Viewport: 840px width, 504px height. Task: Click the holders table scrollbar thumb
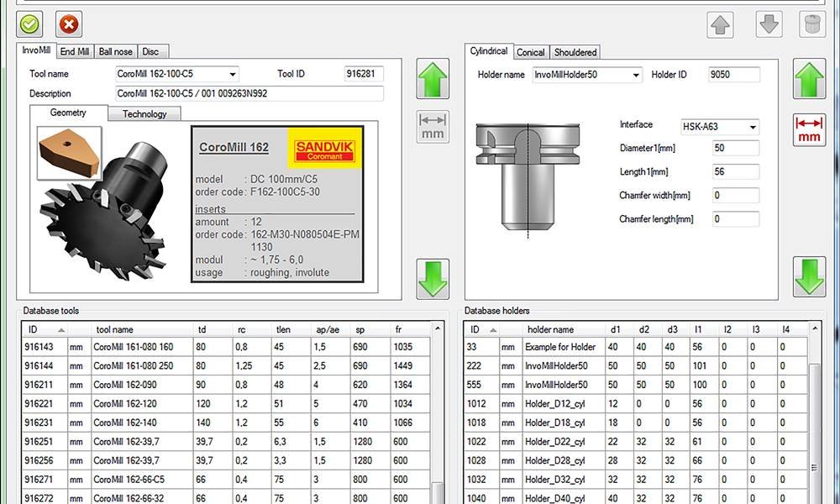tap(814, 433)
